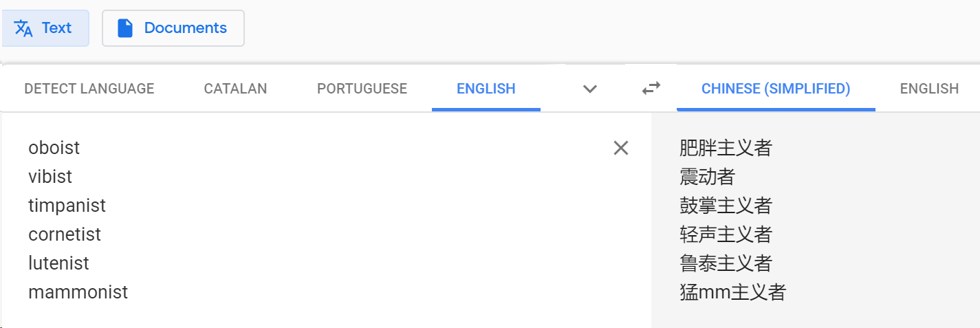Swap source and target languages
Image resolution: width=980 pixels, height=328 pixels.
[x=651, y=88]
